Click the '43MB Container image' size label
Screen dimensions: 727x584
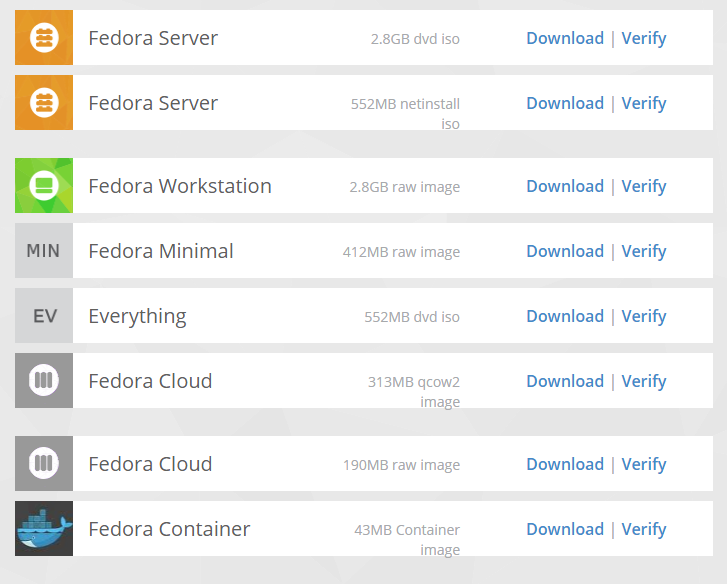(x=407, y=540)
